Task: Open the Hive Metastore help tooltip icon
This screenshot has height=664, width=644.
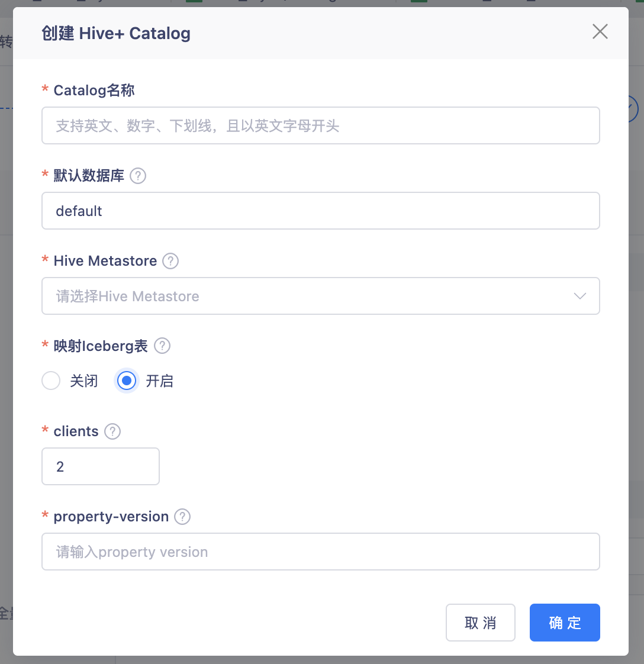Action: point(170,261)
